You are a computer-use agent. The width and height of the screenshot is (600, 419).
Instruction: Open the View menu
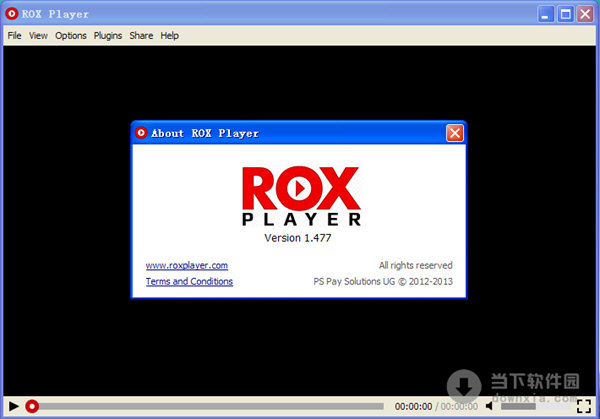[x=38, y=36]
